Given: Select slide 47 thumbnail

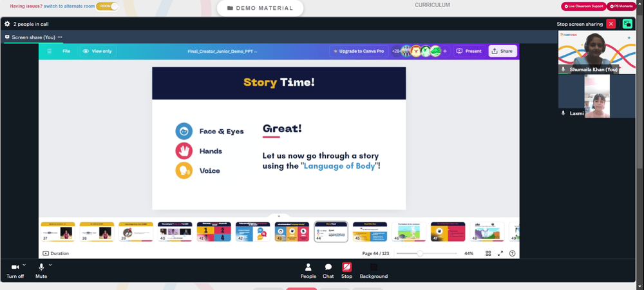Looking at the screenshot, I should [448, 231].
